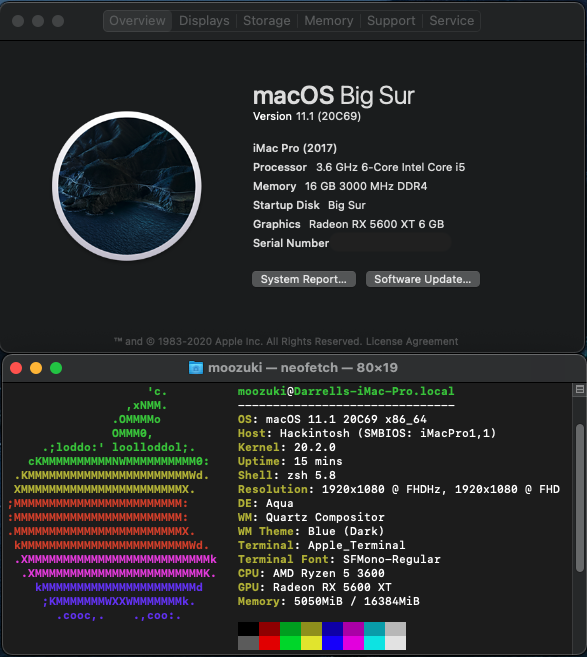
Task: Click the Startup Disk Big Sur line
Action: 309,205
